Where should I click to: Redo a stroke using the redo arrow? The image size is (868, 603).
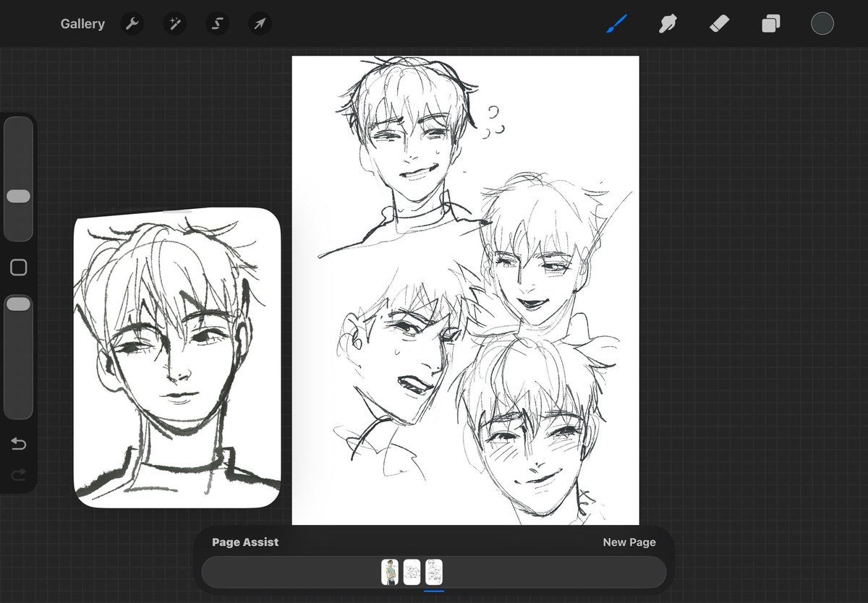coord(18,474)
